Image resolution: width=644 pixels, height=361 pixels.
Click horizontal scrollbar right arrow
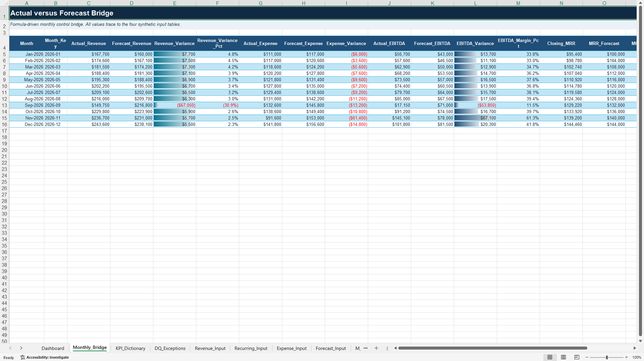pyautogui.click(x=634, y=348)
